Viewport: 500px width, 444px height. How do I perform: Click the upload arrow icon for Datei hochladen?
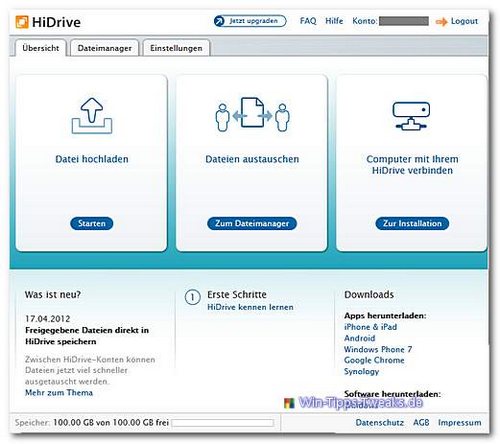point(92,116)
